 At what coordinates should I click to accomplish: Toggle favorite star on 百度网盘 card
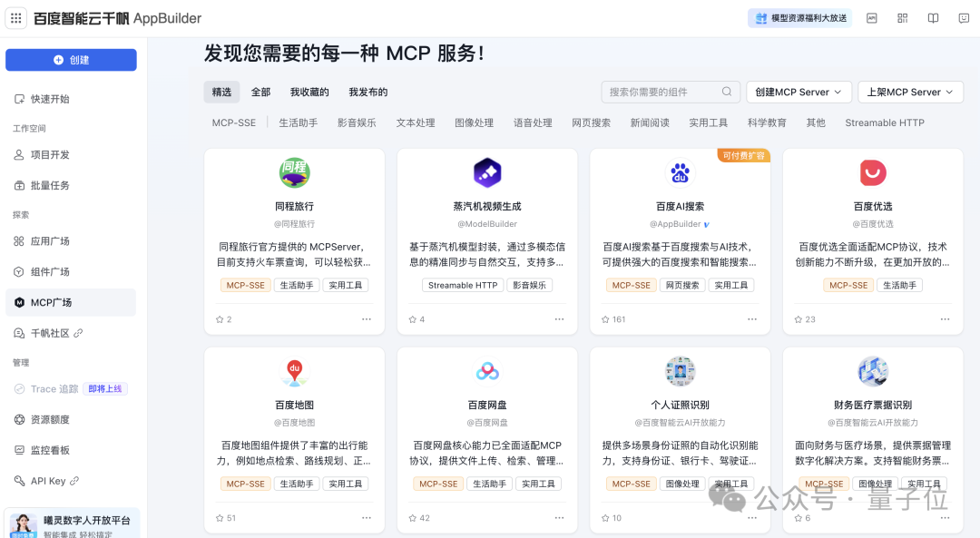click(x=413, y=518)
